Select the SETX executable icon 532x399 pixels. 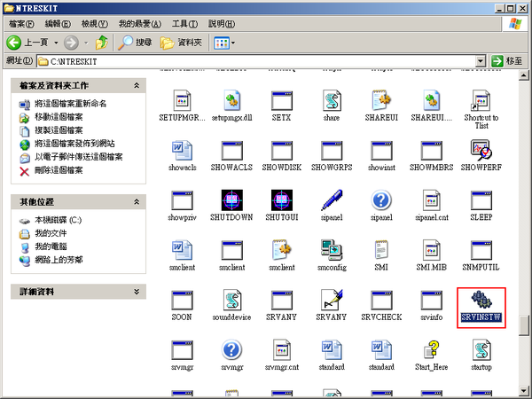(x=282, y=100)
